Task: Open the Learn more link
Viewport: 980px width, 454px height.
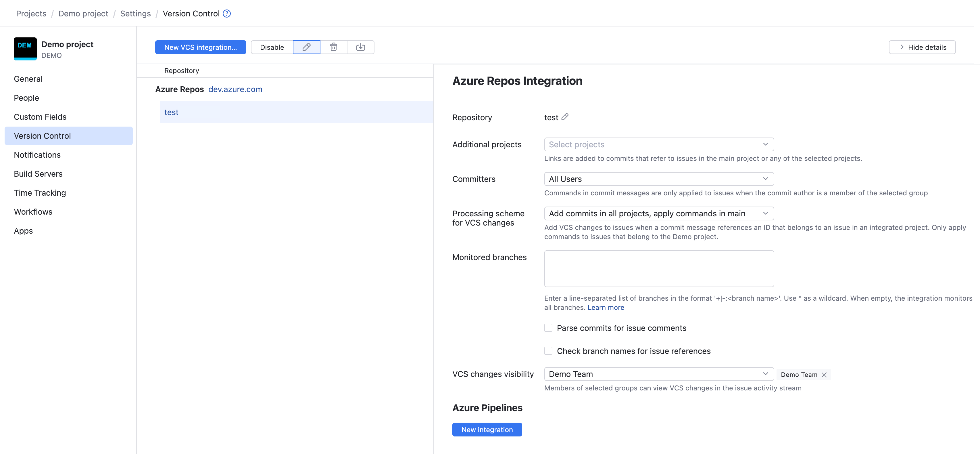Action: 606,307
